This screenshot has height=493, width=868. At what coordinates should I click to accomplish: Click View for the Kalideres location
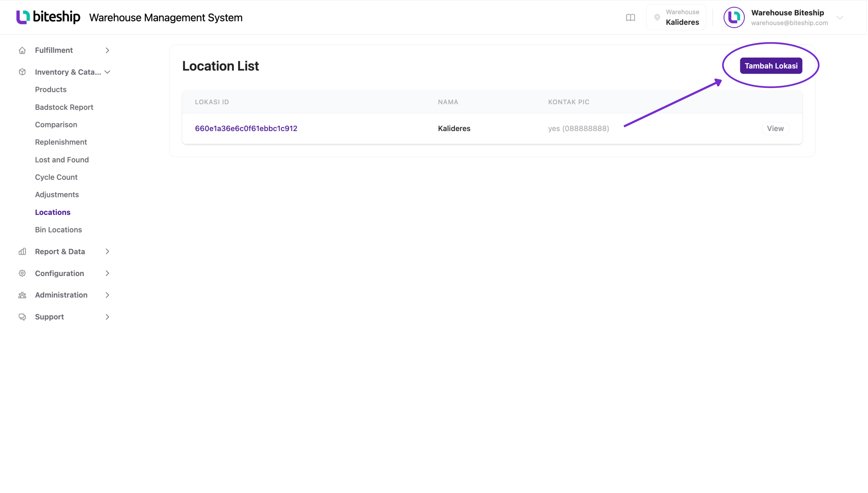coord(775,129)
